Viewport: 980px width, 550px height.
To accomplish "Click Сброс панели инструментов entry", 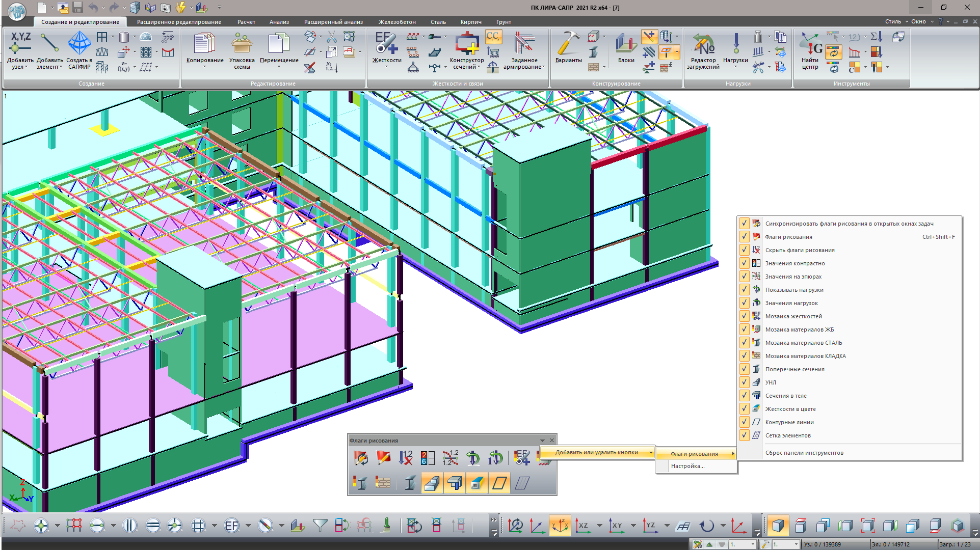I will [x=804, y=453].
